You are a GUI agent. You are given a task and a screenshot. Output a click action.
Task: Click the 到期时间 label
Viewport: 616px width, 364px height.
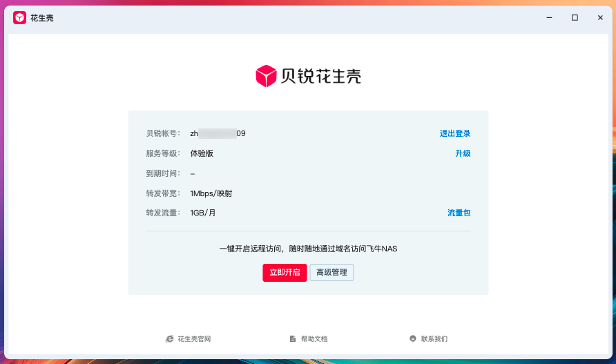pyautogui.click(x=163, y=173)
